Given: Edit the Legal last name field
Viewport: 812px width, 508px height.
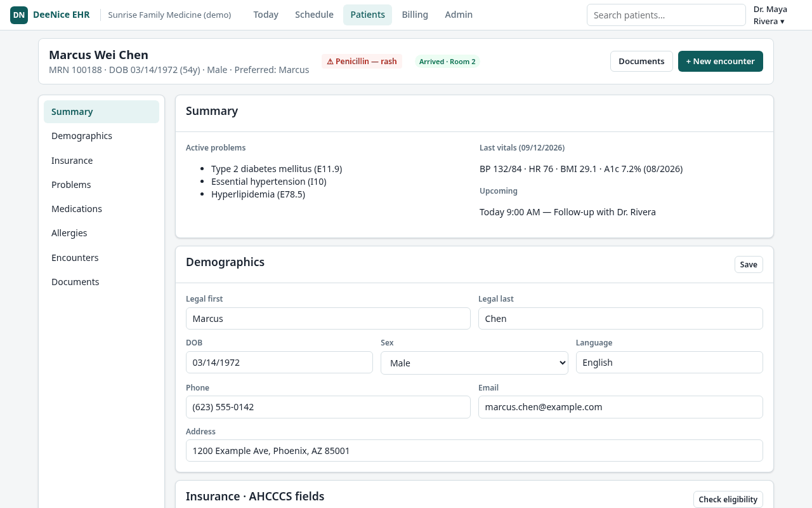Looking at the screenshot, I should pos(620,319).
